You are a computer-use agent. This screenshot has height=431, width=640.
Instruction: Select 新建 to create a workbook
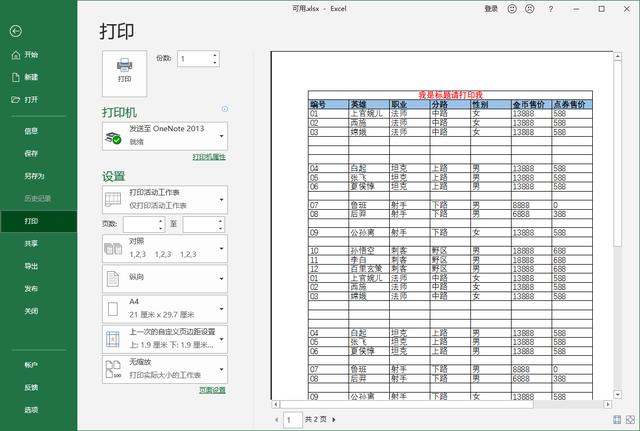pos(25,77)
